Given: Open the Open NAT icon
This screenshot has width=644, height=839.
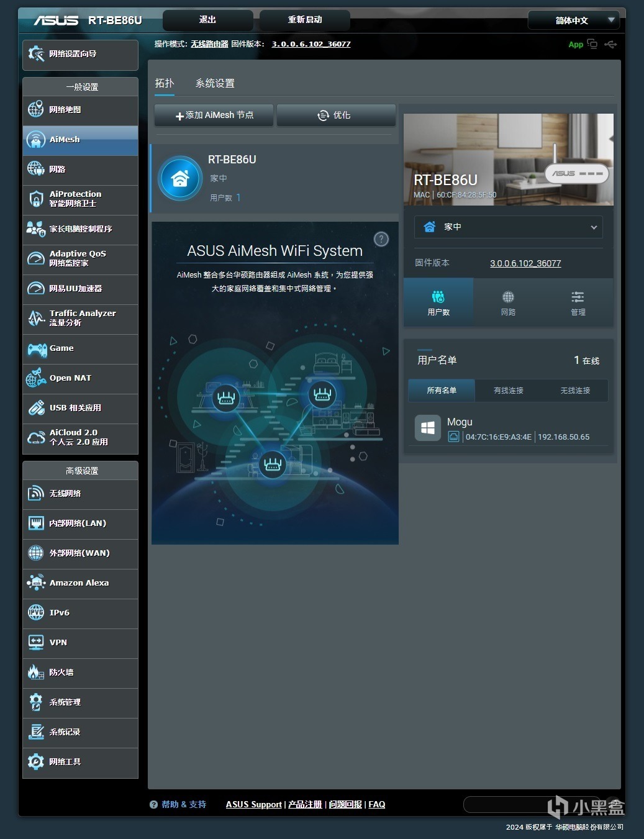Looking at the screenshot, I should pos(36,378).
